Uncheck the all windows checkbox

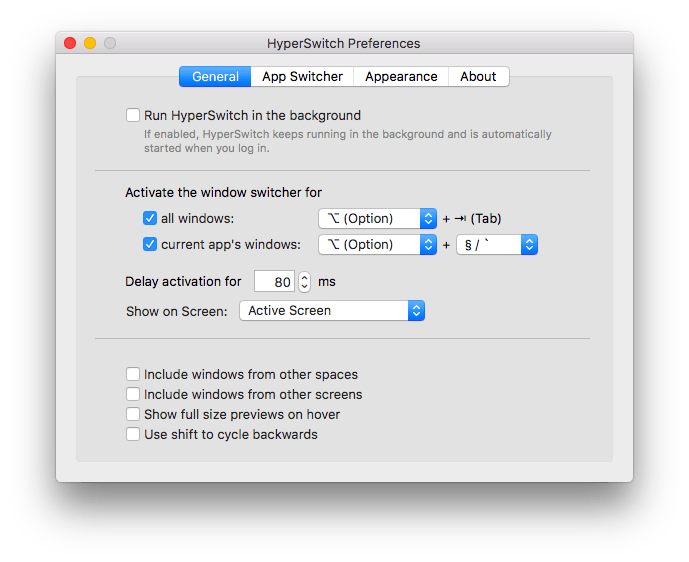point(150,218)
